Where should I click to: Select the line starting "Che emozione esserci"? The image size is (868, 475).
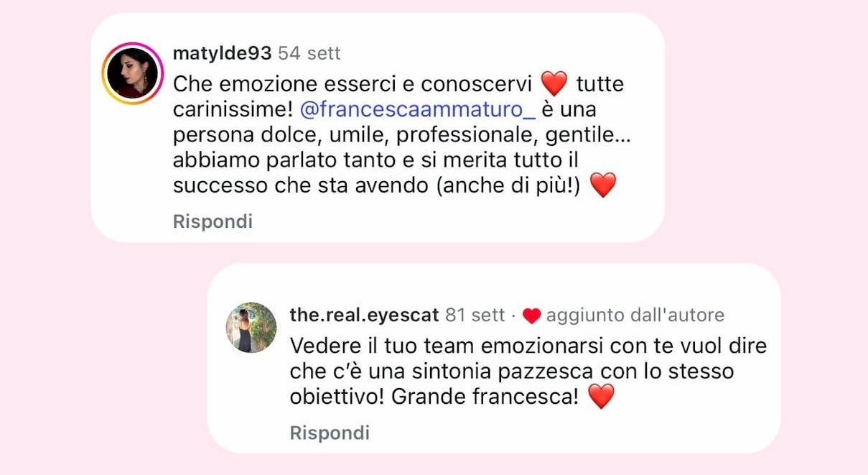398,85
